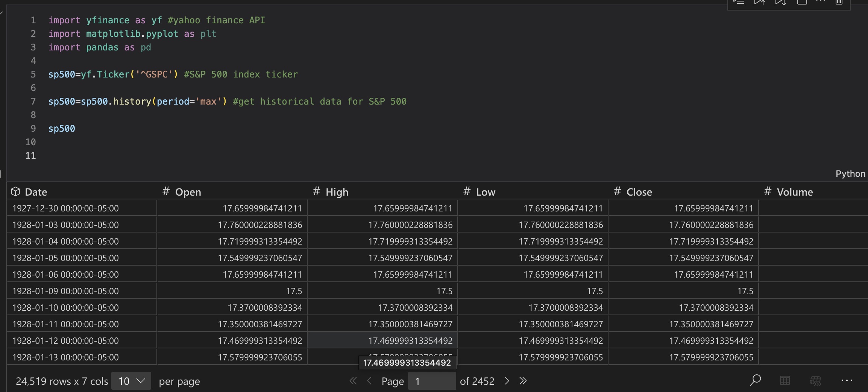Jump to the last page of results
Screen dimensions: 868x392
coord(523,381)
